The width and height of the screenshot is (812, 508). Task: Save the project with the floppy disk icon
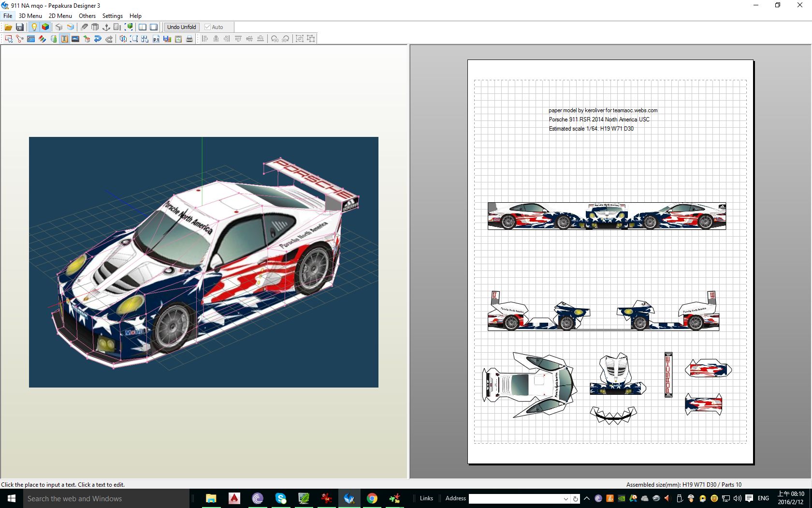point(20,27)
